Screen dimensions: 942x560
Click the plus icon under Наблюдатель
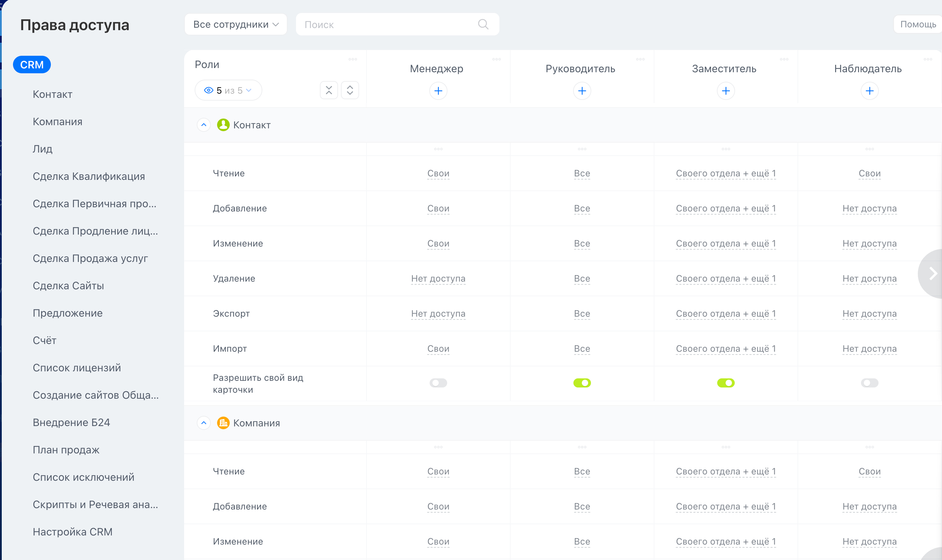(869, 91)
